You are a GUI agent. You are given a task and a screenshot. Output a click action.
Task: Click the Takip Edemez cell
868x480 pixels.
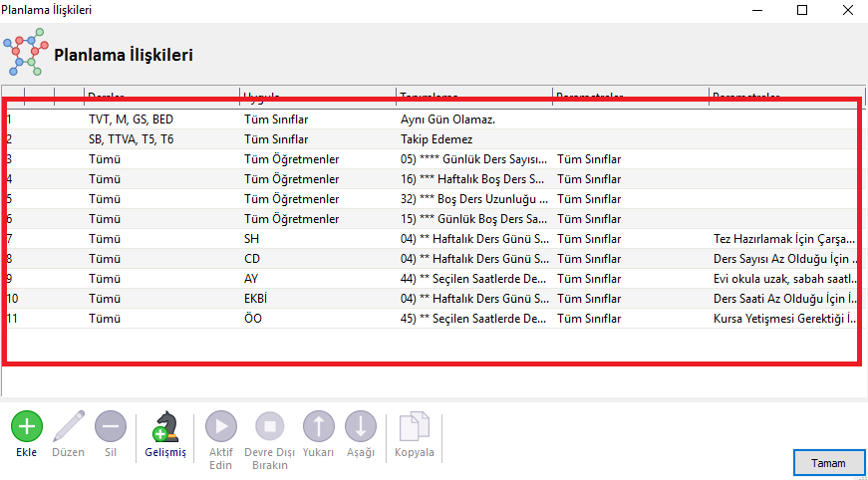pyautogui.click(x=436, y=139)
